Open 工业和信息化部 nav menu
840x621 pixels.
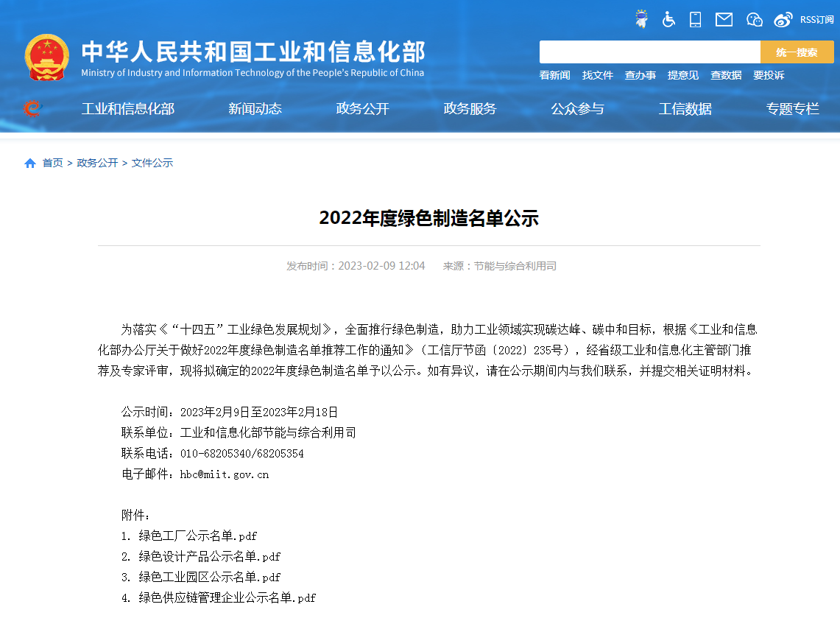click(128, 109)
